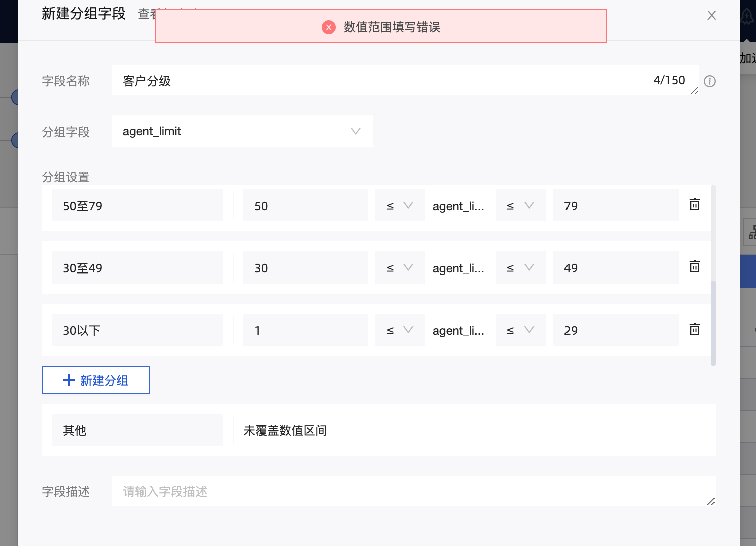The width and height of the screenshot is (756, 546).
Task: Close the 新建分组字段 dialog
Action: click(711, 16)
